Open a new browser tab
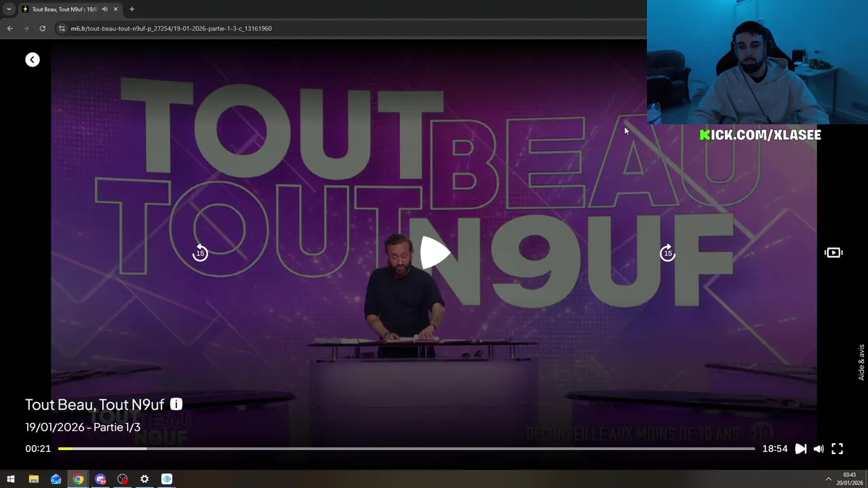 pyautogui.click(x=132, y=9)
